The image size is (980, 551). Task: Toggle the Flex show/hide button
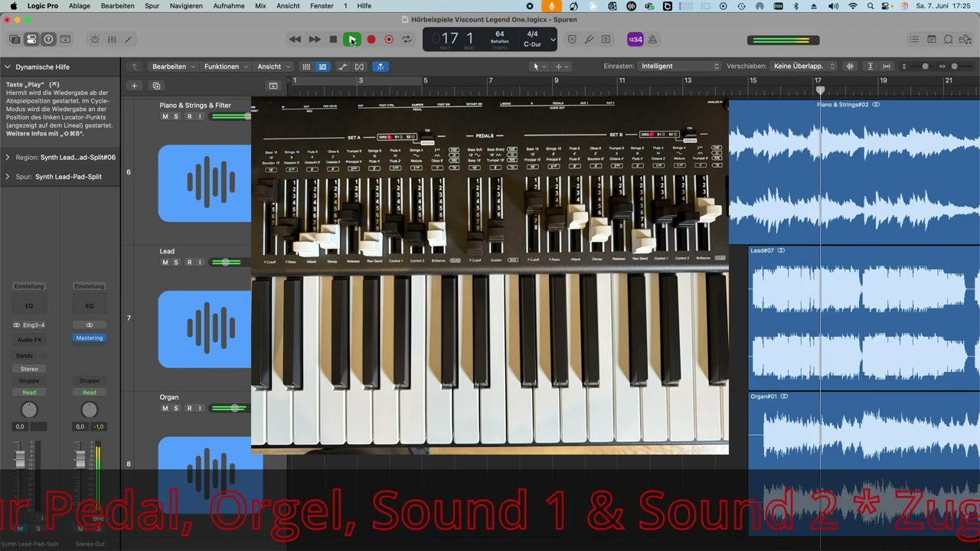point(359,67)
